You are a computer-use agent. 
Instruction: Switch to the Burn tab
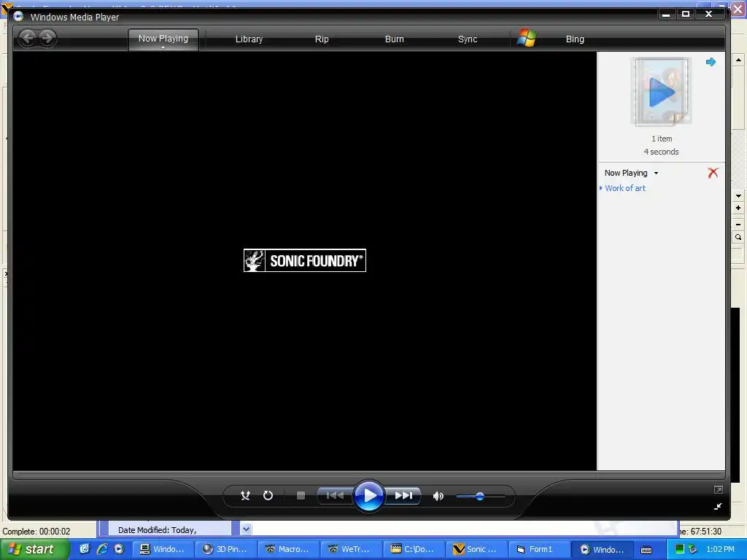[x=395, y=39]
